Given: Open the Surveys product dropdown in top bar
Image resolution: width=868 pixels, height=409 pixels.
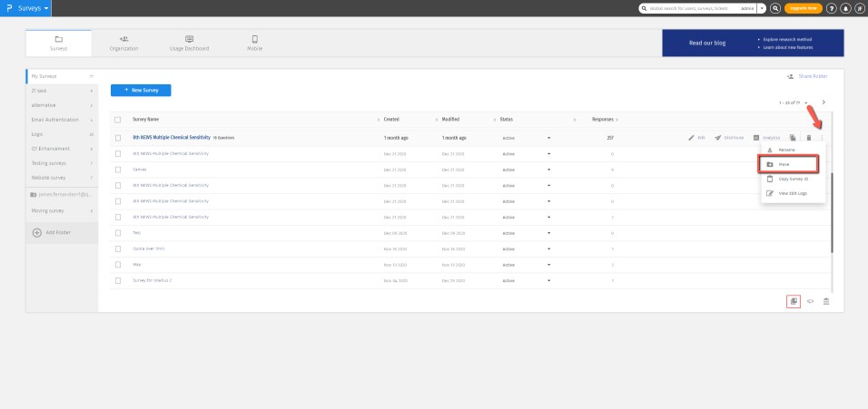Looking at the screenshot, I should tap(33, 8).
